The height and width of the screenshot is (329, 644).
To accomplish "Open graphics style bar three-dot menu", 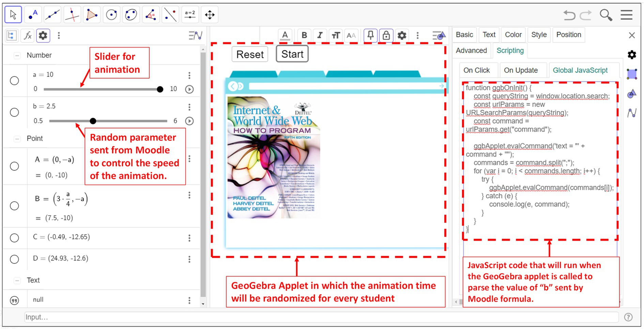I will tap(418, 35).
